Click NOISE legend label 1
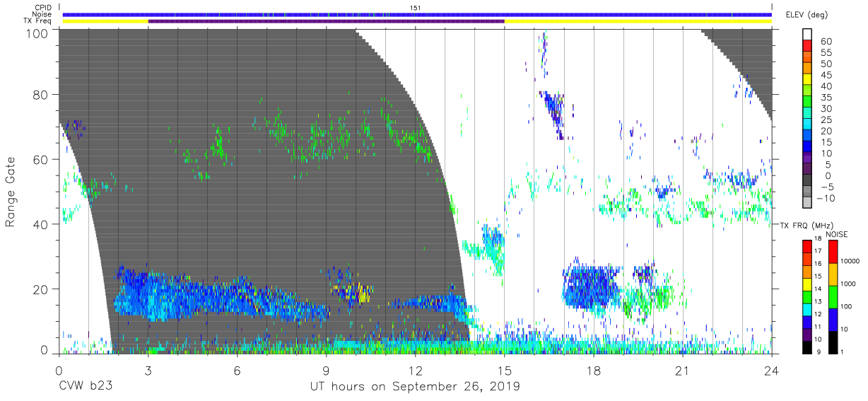The height and width of the screenshot is (401, 868). 843,351
